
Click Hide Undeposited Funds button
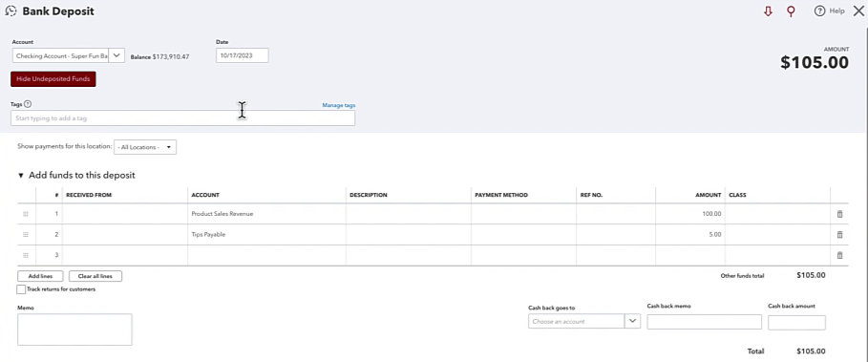53,79
